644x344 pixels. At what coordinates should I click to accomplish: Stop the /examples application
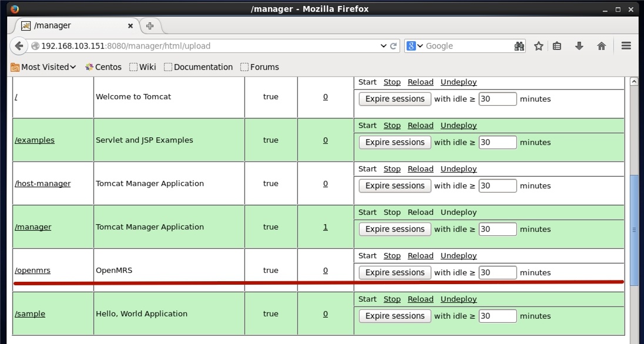pos(392,126)
